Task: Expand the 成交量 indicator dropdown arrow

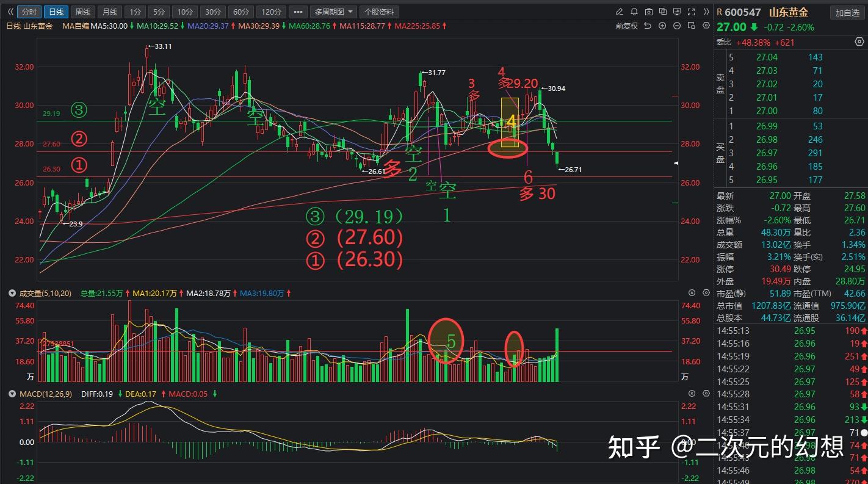Action: (12, 293)
